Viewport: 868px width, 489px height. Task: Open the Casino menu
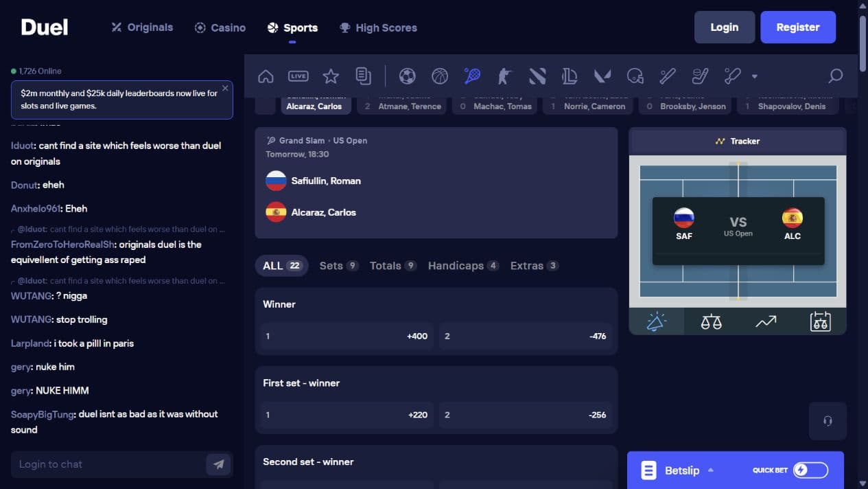(220, 27)
